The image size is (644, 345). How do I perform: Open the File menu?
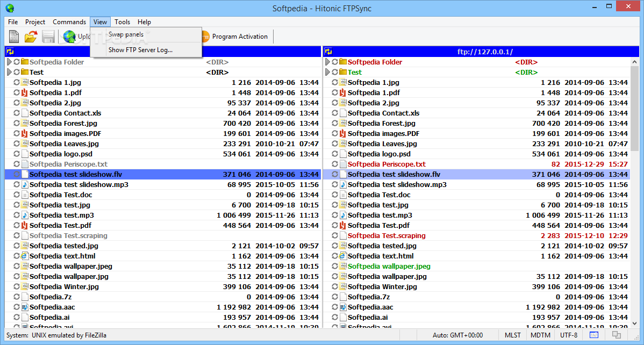[x=13, y=22]
